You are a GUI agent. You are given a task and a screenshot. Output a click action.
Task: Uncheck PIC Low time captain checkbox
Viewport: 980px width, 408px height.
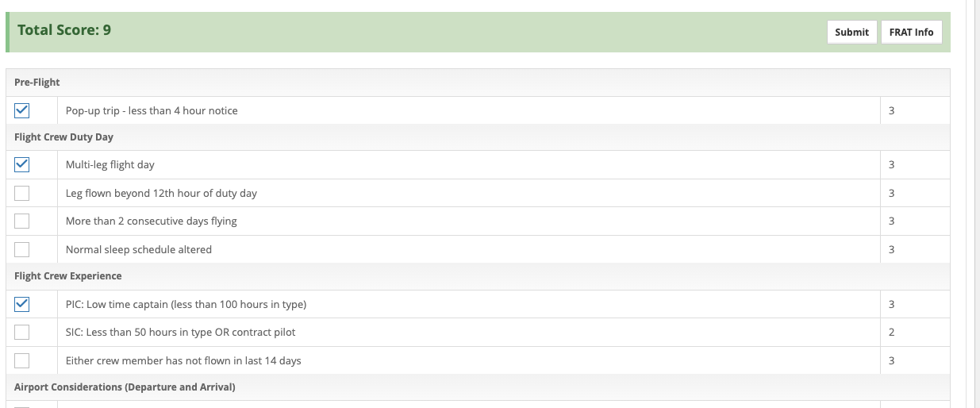(x=22, y=304)
